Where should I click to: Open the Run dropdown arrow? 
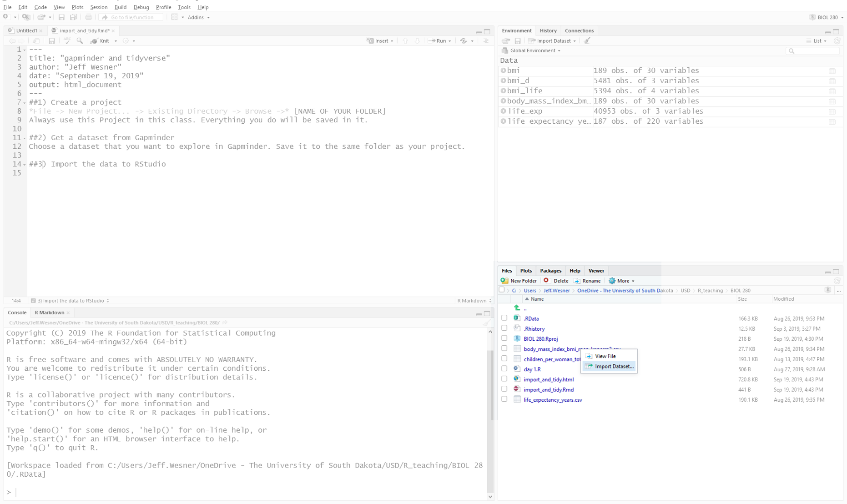point(450,41)
